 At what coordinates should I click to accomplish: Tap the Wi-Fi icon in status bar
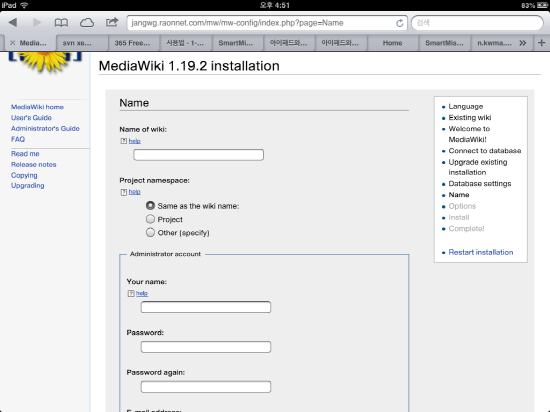[24, 5]
